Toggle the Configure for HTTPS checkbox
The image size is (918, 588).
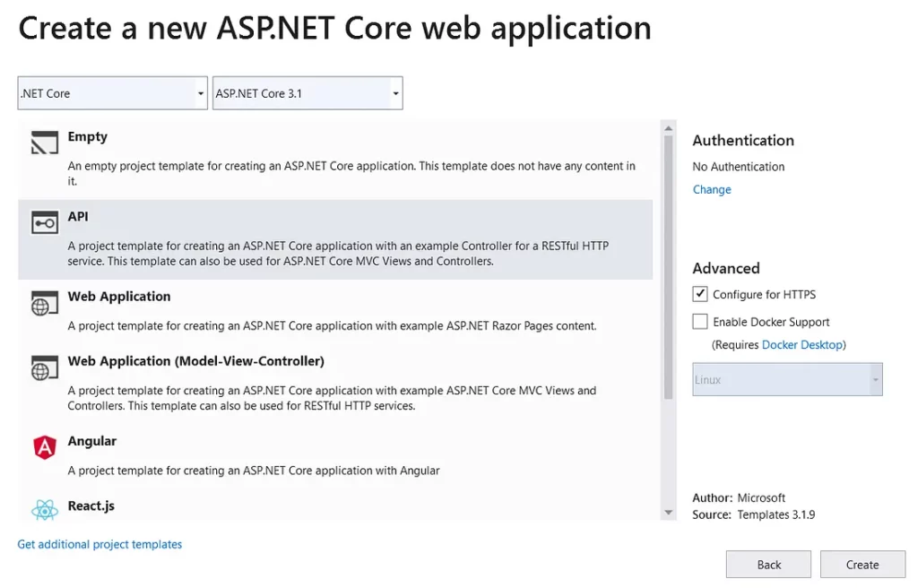[699, 294]
